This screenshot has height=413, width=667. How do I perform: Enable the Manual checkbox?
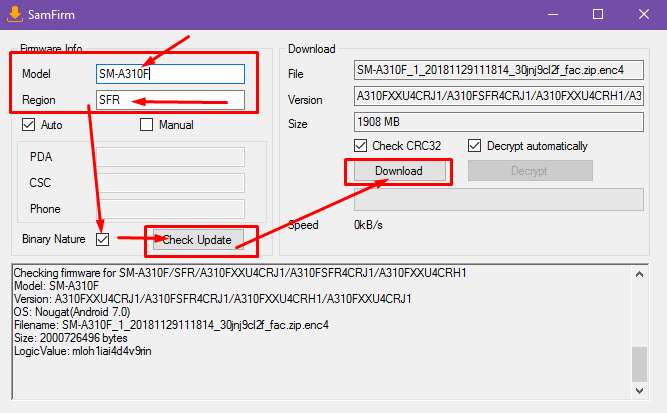tap(146, 125)
